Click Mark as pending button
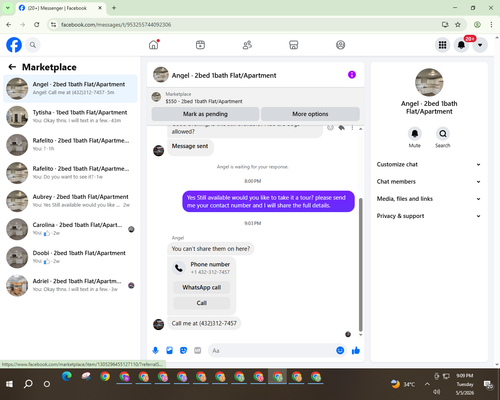500x400 pixels. click(x=205, y=114)
